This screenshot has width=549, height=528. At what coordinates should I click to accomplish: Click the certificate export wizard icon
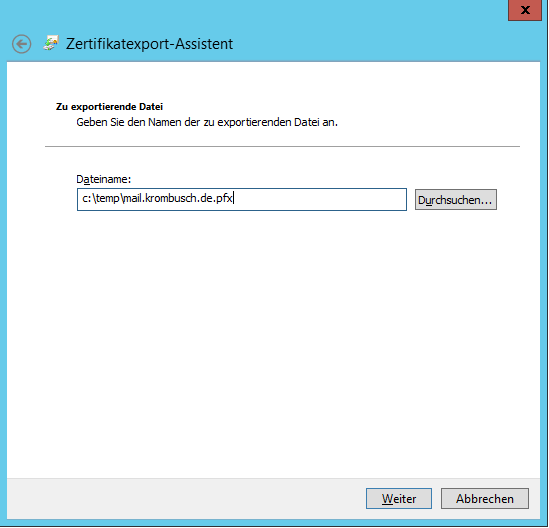51,43
